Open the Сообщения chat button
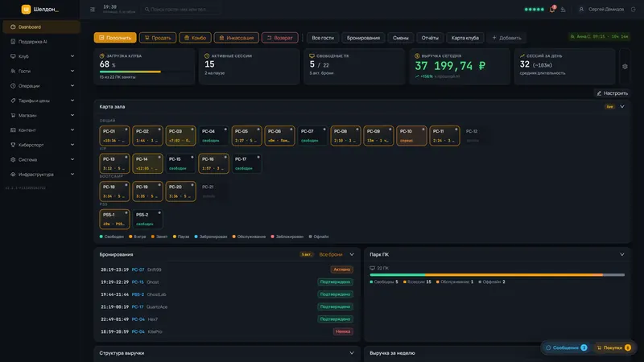The image size is (644, 362). (x=567, y=348)
